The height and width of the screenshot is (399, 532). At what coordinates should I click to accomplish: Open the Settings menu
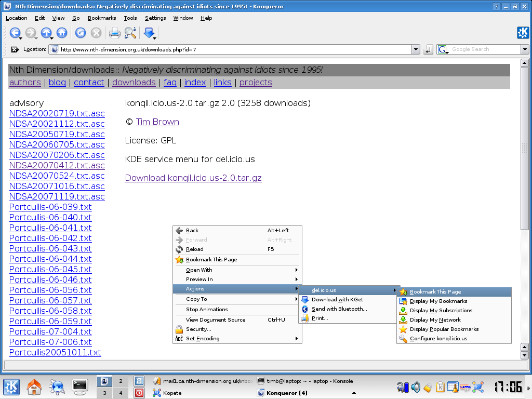coord(155,18)
